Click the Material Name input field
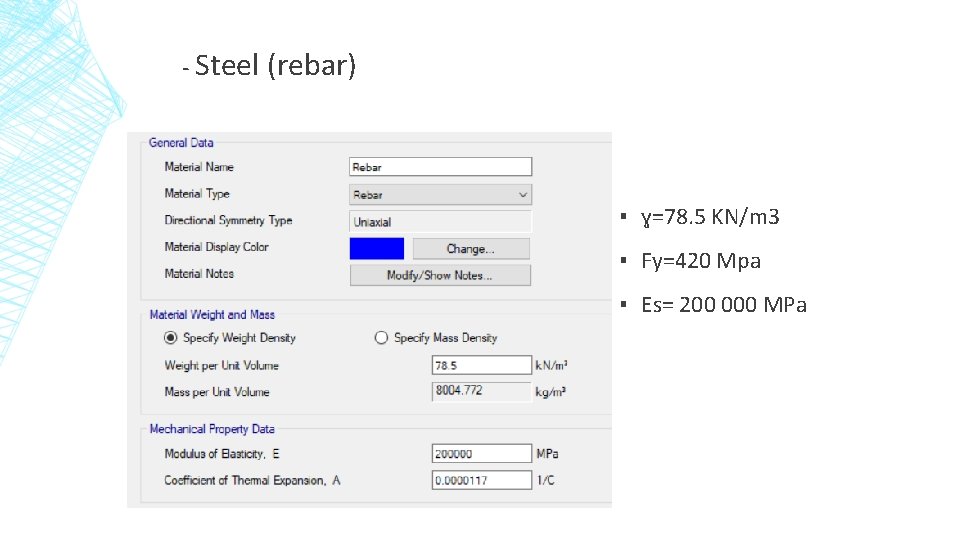The image size is (960, 540). [440, 167]
